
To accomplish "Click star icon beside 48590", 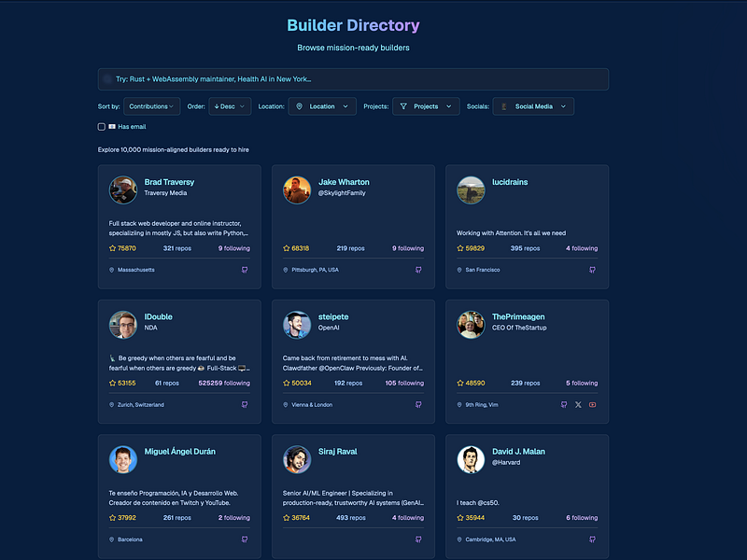I will pyautogui.click(x=460, y=383).
